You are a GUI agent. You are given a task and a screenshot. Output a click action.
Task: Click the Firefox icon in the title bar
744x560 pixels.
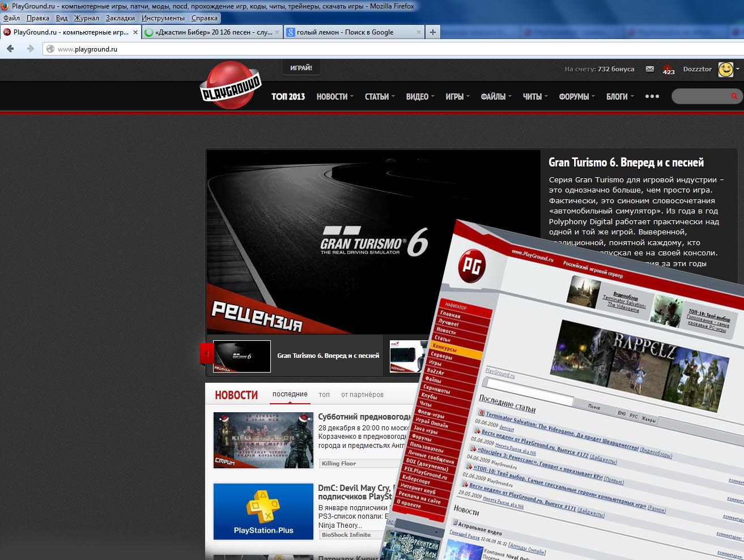point(6,6)
